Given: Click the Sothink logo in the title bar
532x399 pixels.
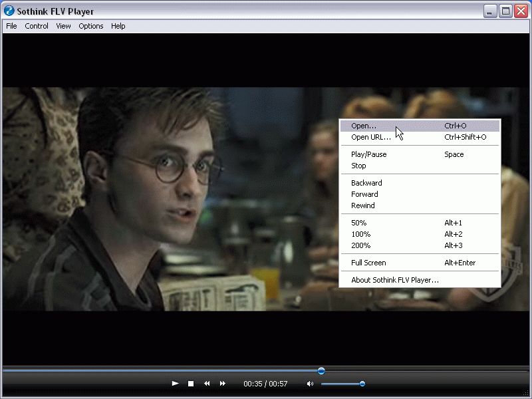Looking at the screenshot, I should coord(9,11).
